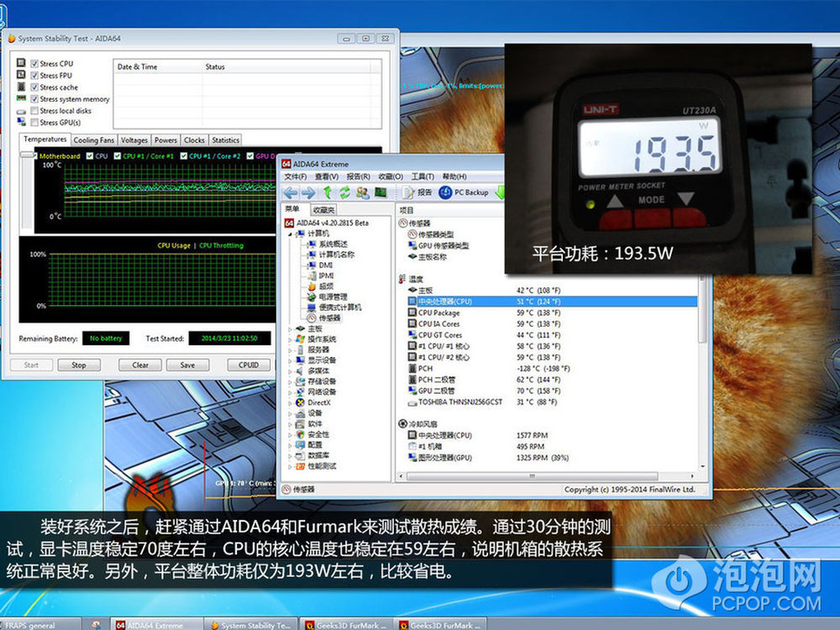
Task: Switch to the Statistics tab
Action: point(225,140)
